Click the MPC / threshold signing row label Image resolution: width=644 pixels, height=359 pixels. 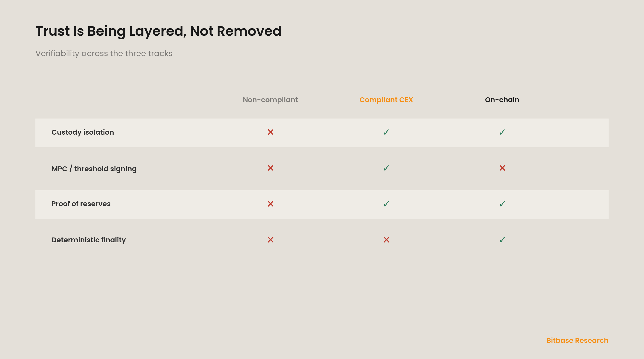click(x=94, y=169)
